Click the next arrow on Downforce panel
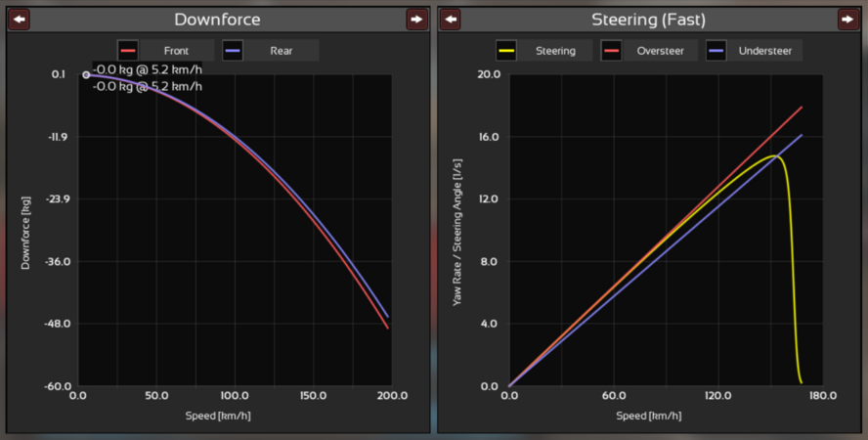 tap(417, 20)
